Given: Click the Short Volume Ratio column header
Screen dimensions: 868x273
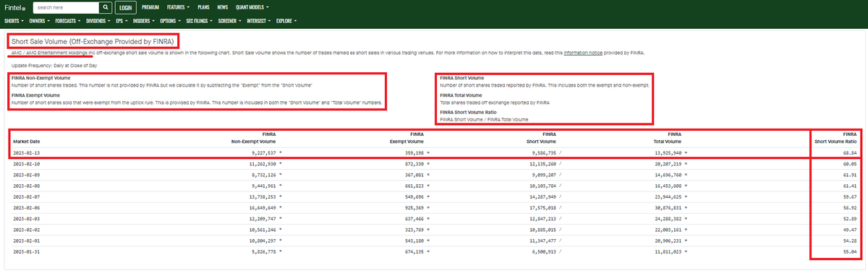Looking at the screenshot, I should (x=836, y=138).
